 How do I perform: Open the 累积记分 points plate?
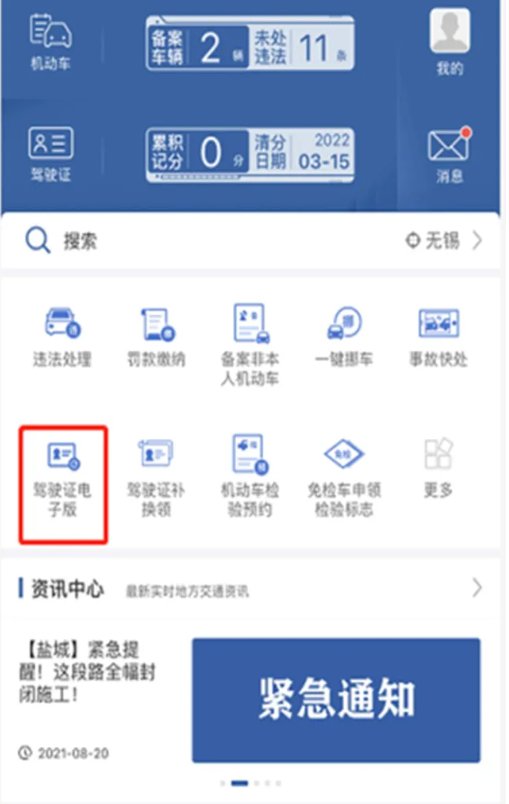[197, 153]
